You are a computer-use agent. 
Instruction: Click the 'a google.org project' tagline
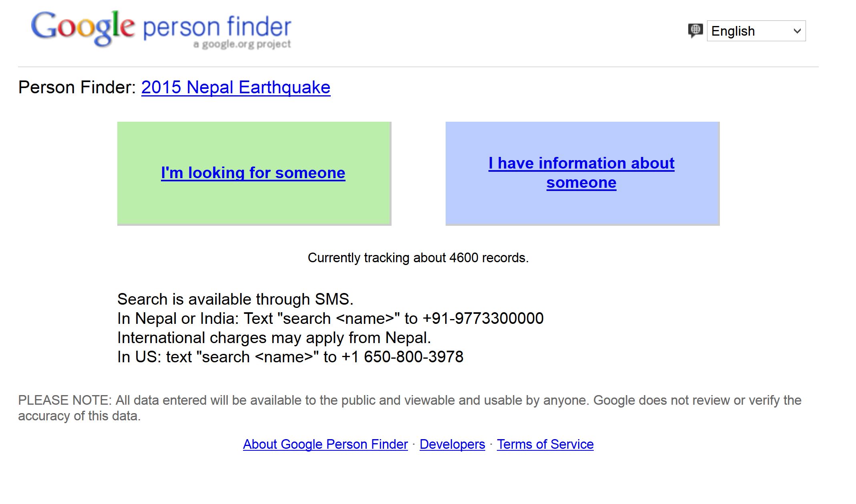pos(242,44)
